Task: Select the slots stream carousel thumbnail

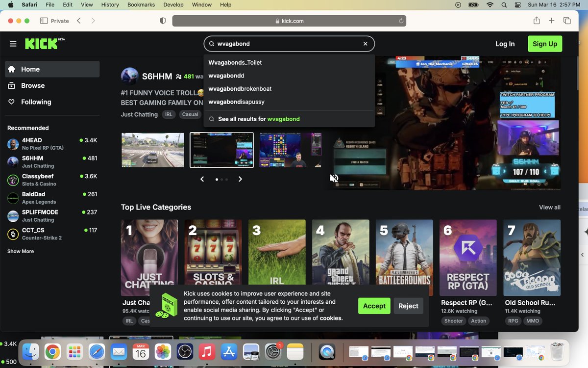Action: (x=291, y=150)
